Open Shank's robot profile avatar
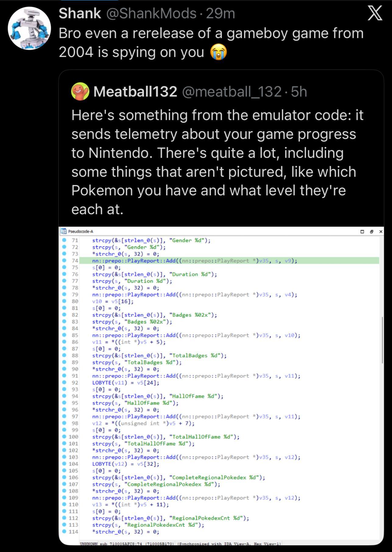Viewport: 392px width, 552px height. (29, 28)
